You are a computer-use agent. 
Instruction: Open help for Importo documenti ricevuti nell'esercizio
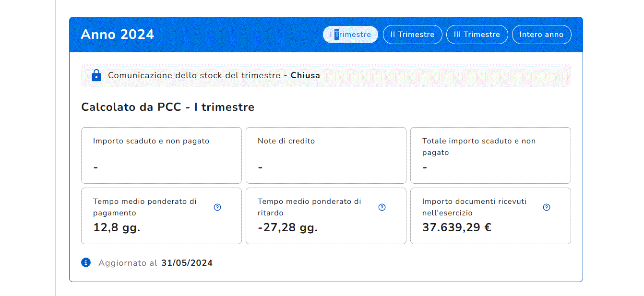(547, 207)
